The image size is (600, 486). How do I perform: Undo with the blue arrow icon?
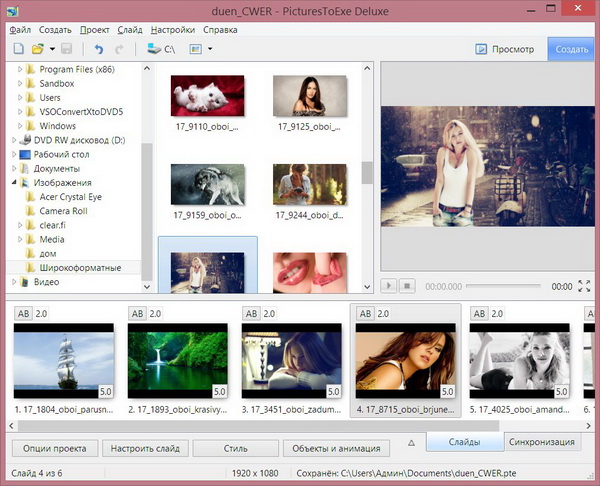pos(99,49)
